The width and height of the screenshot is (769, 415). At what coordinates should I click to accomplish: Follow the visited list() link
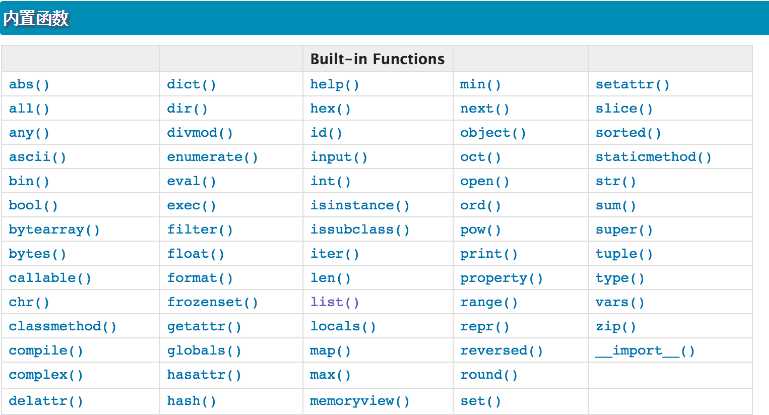pos(334,302)
